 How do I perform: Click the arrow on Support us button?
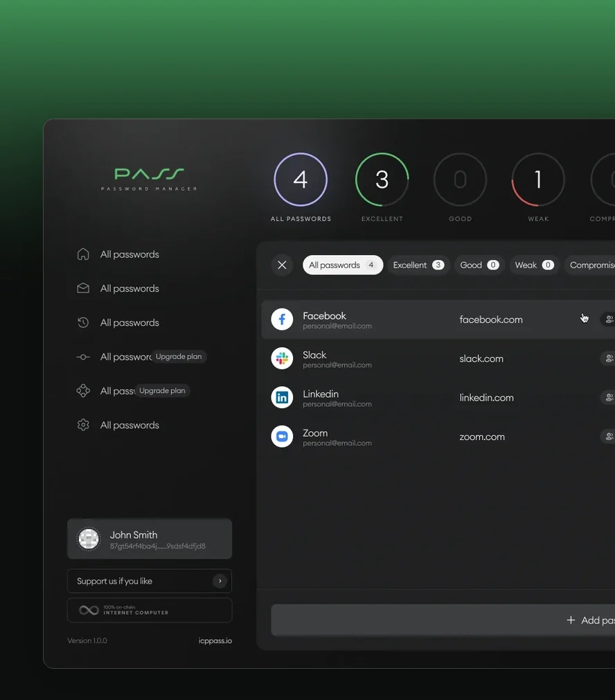(x=220, y=581)
